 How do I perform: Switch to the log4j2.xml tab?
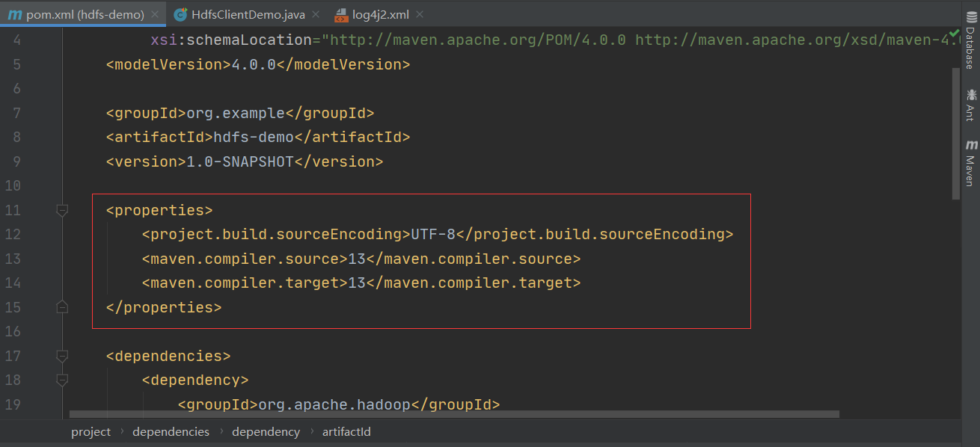[382, 14]
